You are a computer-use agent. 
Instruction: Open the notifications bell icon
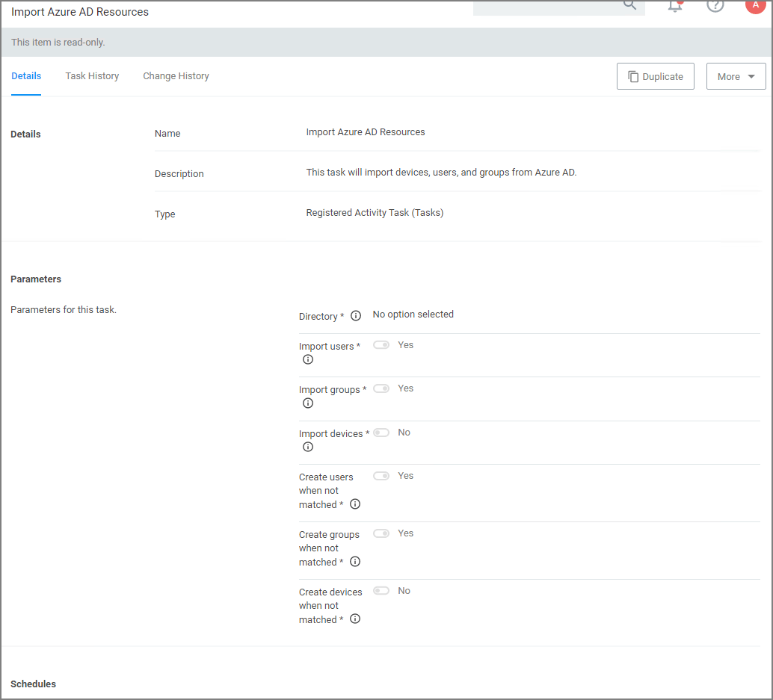coord(674,6)
